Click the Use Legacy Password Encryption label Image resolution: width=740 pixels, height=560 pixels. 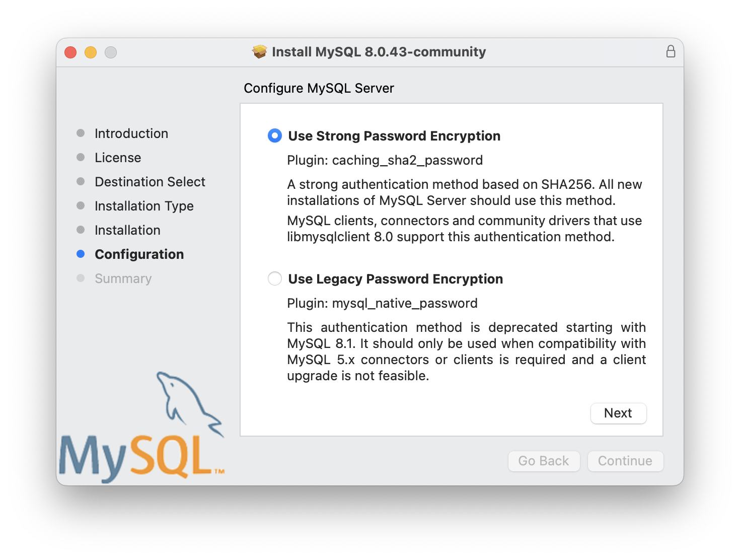[396, 279]
